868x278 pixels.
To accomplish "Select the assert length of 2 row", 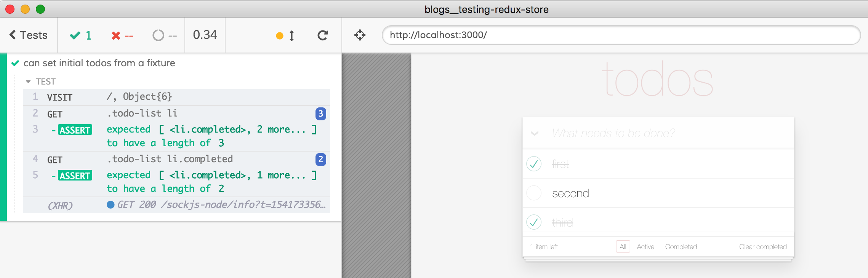I will click(176, 182).
